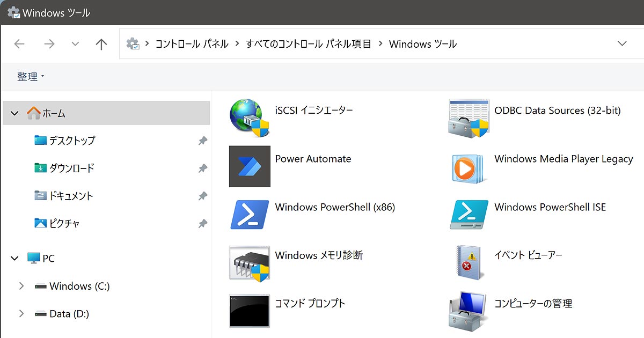The height and width of the screenshot is (338, 644).
Task: Select ピクチャ text in the navigation pane
Action: coord(64,223)
